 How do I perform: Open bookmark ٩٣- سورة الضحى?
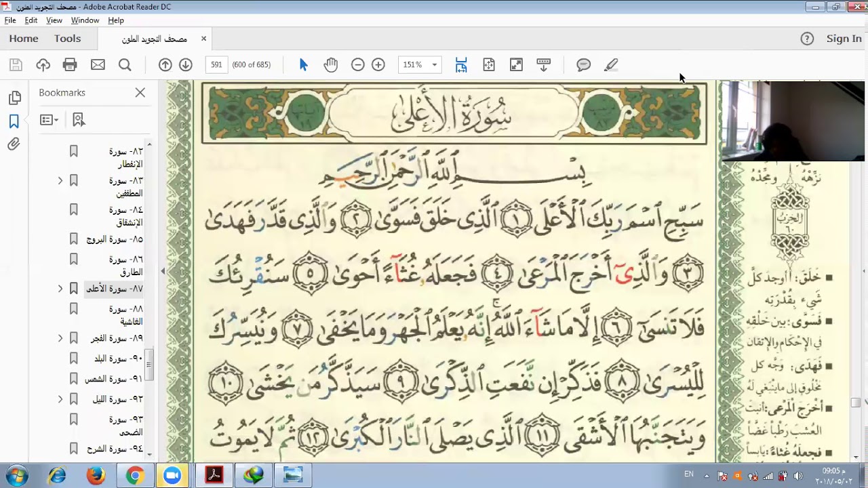click(126, 426)
